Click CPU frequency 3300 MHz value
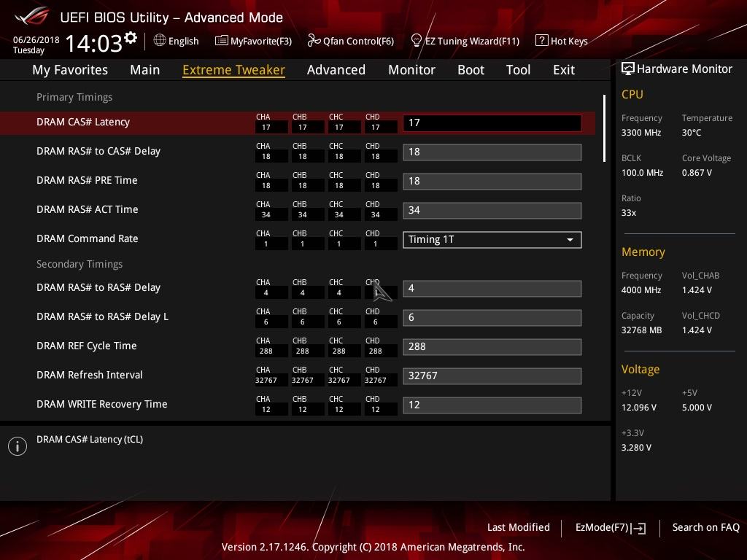The image size is (747, 560). [x=640, y=133]
